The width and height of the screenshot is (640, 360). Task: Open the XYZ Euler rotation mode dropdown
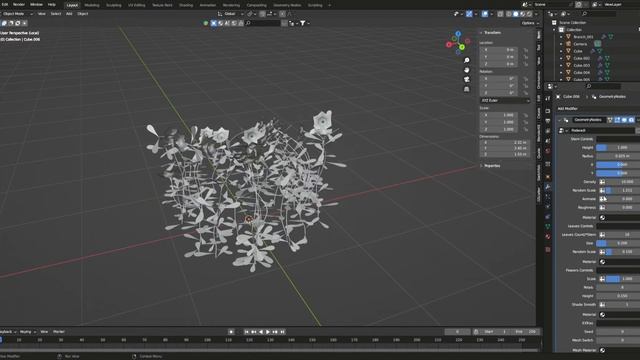click(x=504, y=100)
